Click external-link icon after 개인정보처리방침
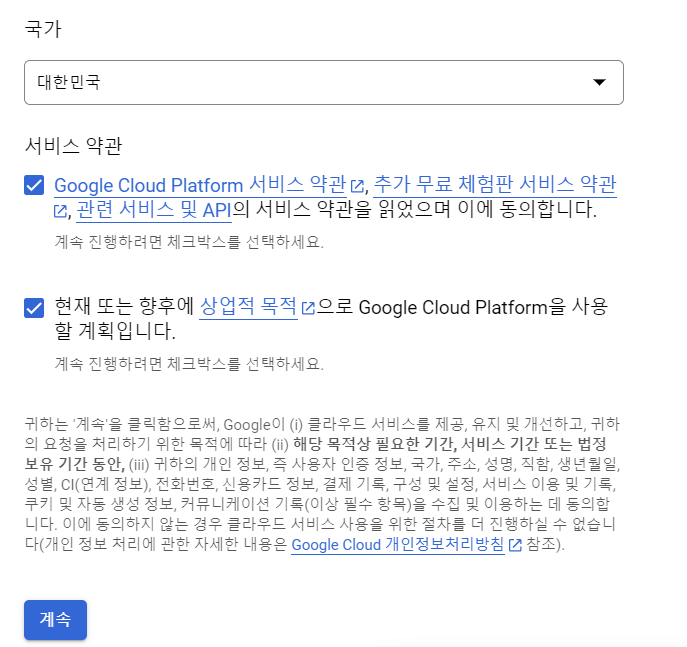The height and width of the screenshot is (647, 687). [515, 545]
